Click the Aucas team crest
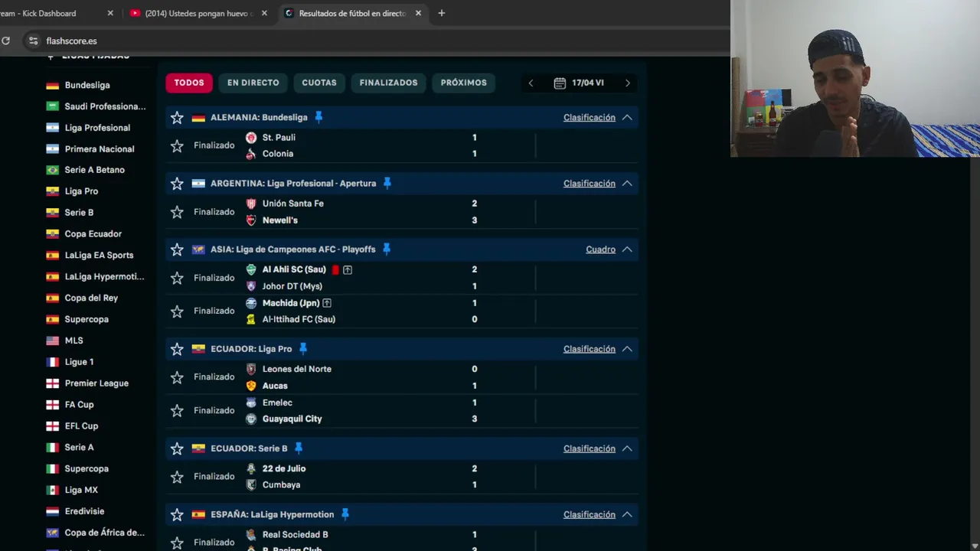The width and height of the screenshot is (980, 551). (251, 386)
